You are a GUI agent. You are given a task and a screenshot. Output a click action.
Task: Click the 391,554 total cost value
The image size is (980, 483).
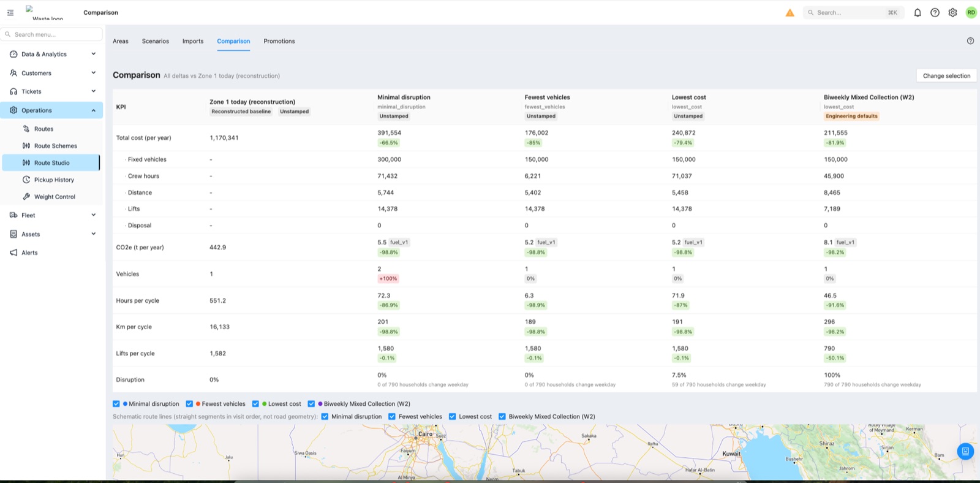(x=390, y=132)
